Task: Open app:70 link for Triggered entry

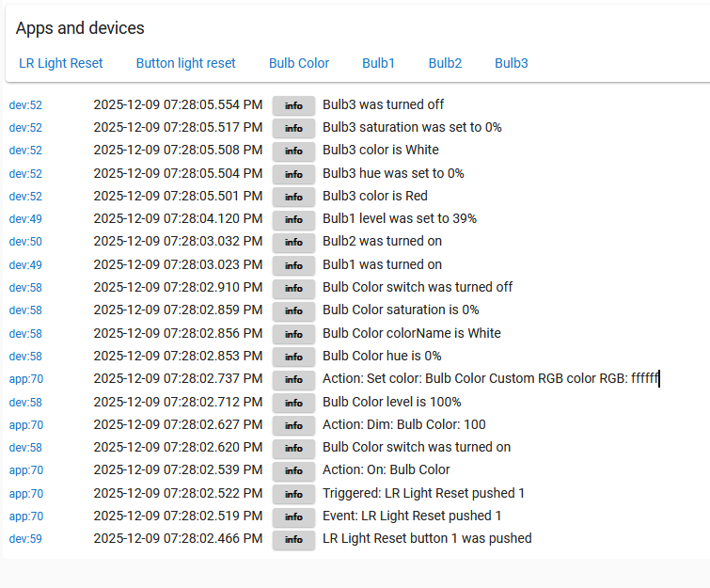Action: (x=26, y=493)
